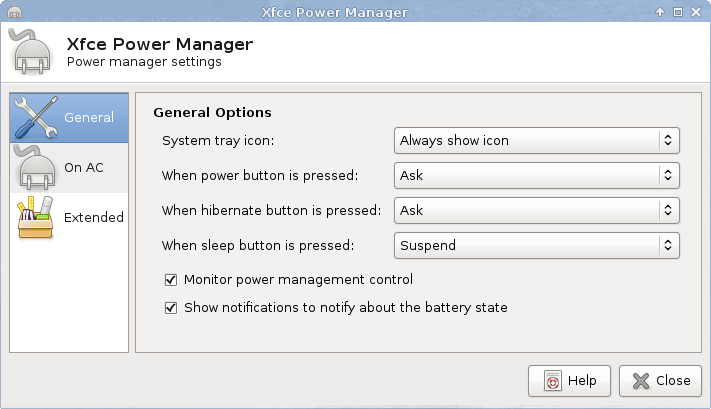Click the 'General Options' heading
Screen dimensions: 711x409
[x=212, y=112]
